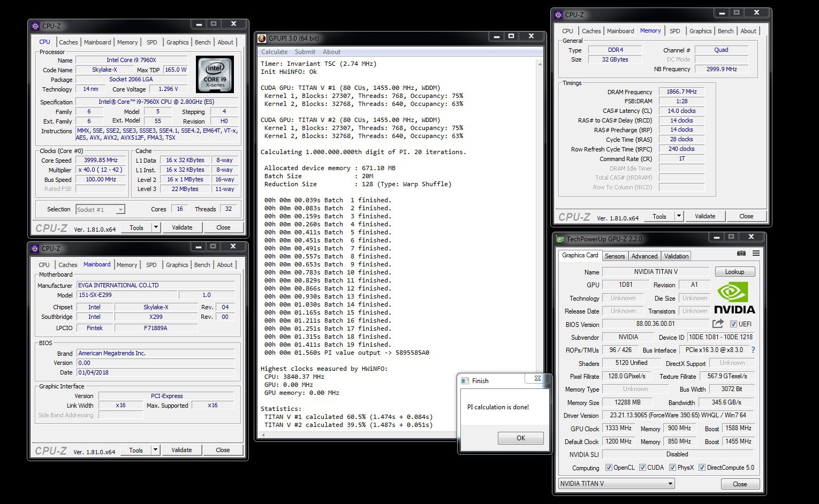
Task: Click the DRAM Frequency value 1866.7 MHz
Action: pyautogui.click(x=681, y=91)
